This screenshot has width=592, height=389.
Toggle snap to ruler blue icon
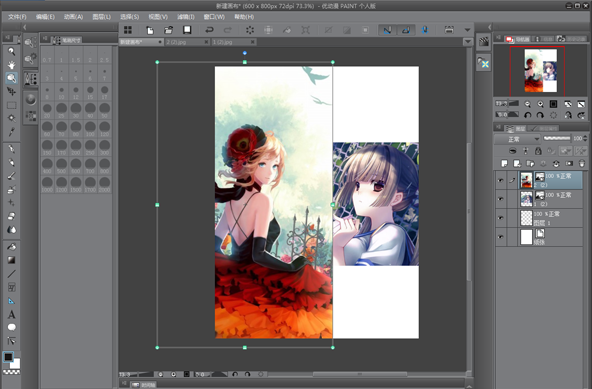click(x=387, y=30)
